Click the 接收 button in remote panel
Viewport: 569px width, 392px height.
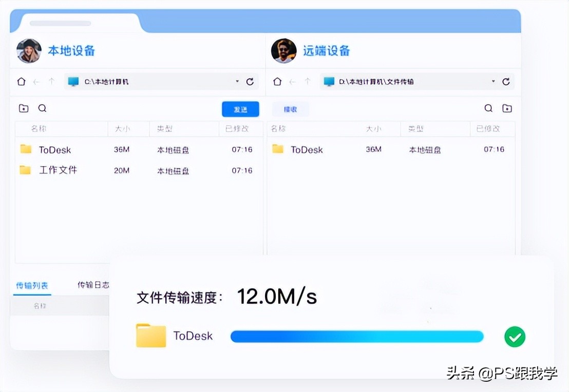[291, 109]
